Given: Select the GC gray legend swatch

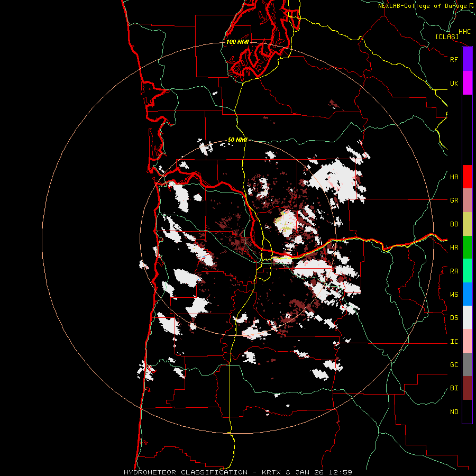Looking at the screenshot, I should click(x=467, y=364).
